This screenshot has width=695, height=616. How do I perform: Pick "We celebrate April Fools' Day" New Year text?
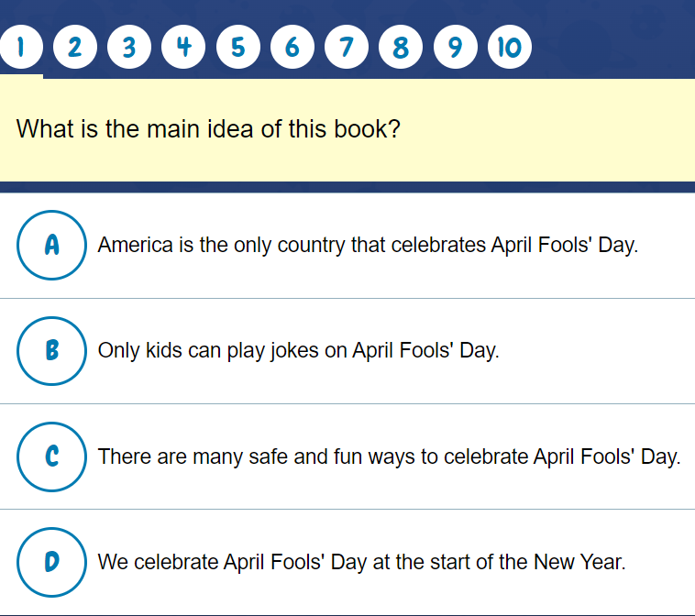tap(361, 562)
